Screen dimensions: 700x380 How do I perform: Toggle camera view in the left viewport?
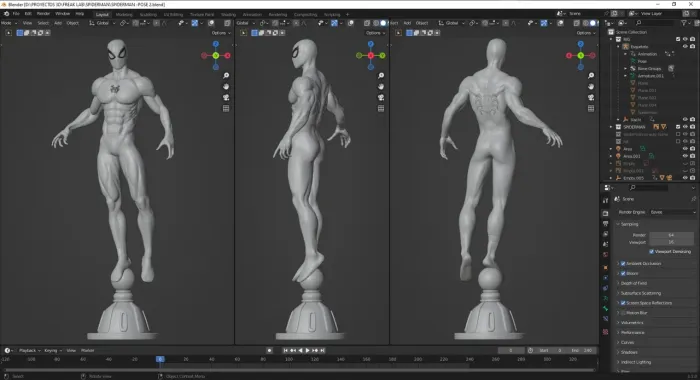[226, 97]
